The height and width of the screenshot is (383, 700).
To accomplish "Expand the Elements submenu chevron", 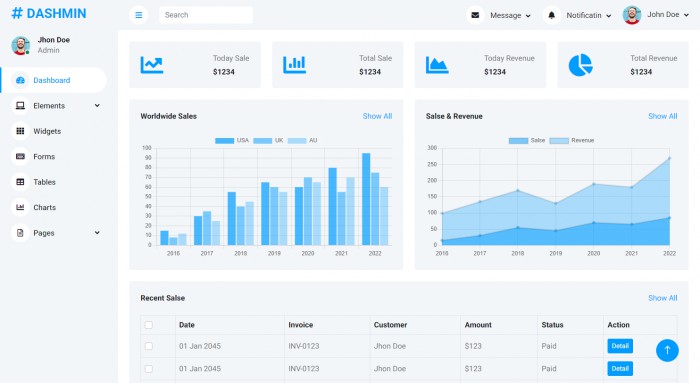I will 97,106.
